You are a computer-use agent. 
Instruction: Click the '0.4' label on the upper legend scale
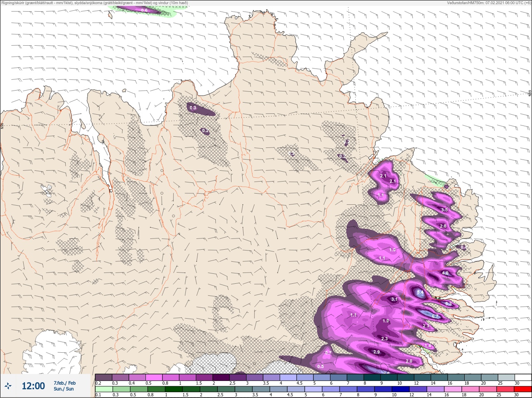click(x=132, y=383)
